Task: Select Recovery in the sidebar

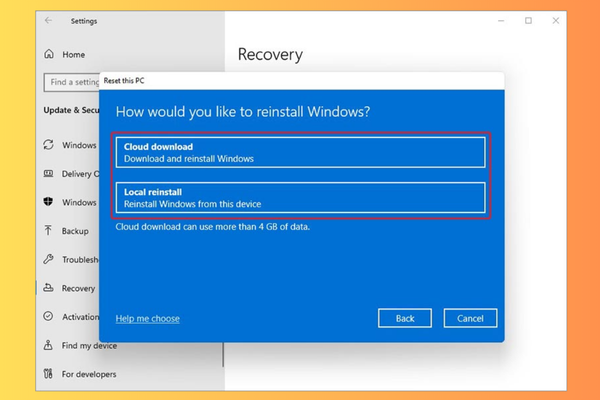Action: tap(78, 288)
